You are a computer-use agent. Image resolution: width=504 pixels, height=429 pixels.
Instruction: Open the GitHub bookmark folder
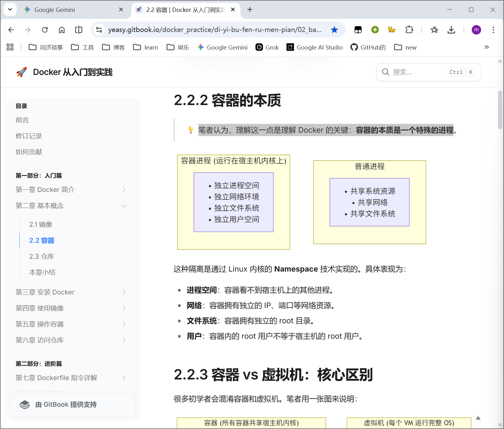(x=368, y=47)
